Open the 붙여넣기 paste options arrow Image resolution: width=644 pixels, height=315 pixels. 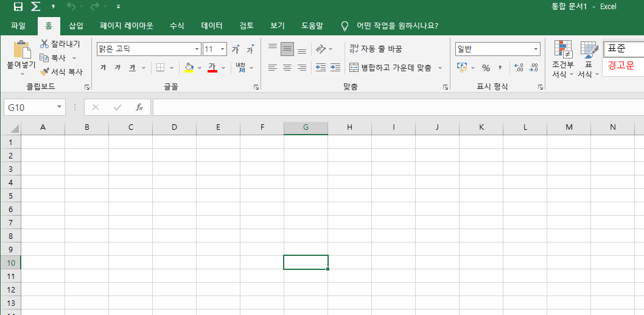click(22, 74)
